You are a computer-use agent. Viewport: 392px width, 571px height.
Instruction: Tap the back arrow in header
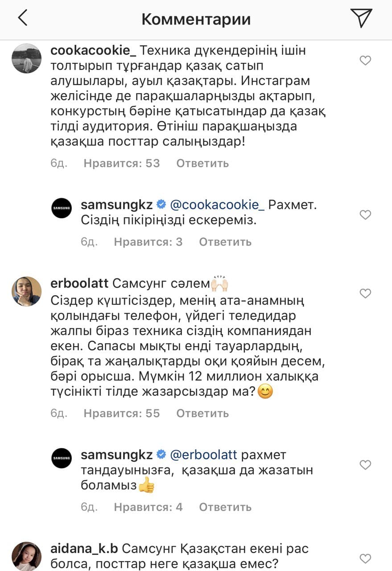pyautogui.click(x=22, y=19)
